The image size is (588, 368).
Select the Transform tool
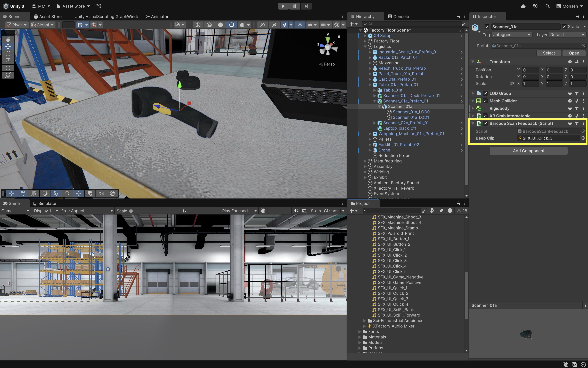(8, 75)
